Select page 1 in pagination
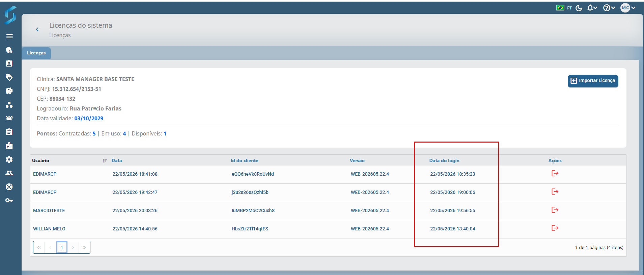 62,247
